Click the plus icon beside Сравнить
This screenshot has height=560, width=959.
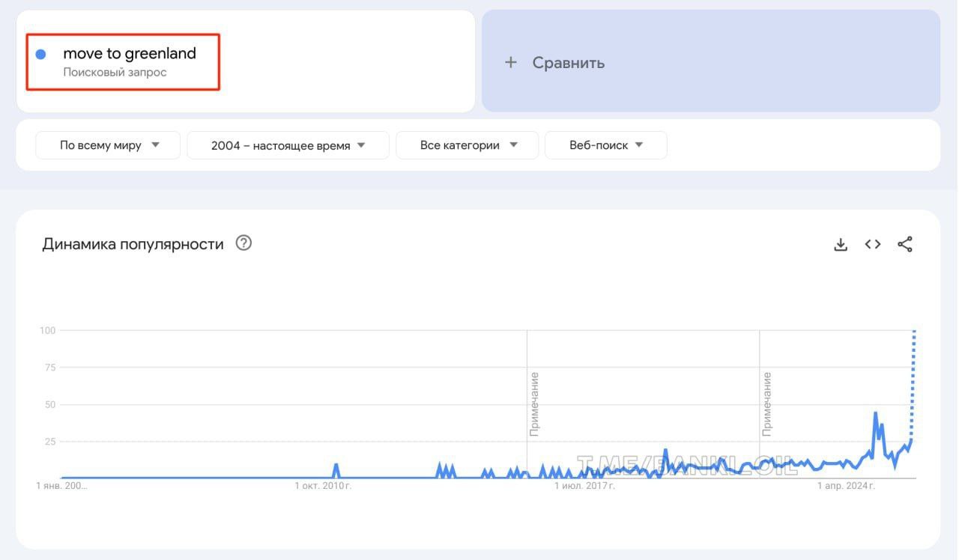(511, 62)
